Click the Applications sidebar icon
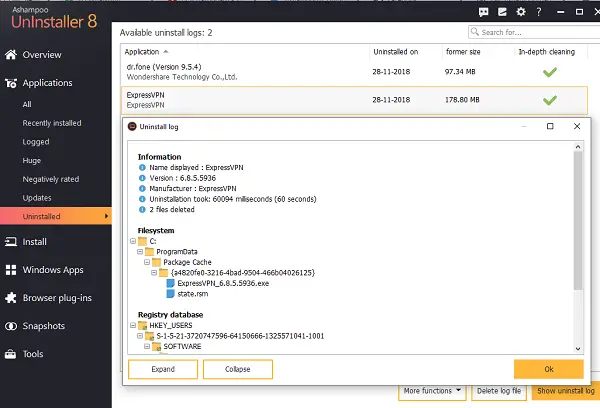600x408 pixels. coord(11,83)
